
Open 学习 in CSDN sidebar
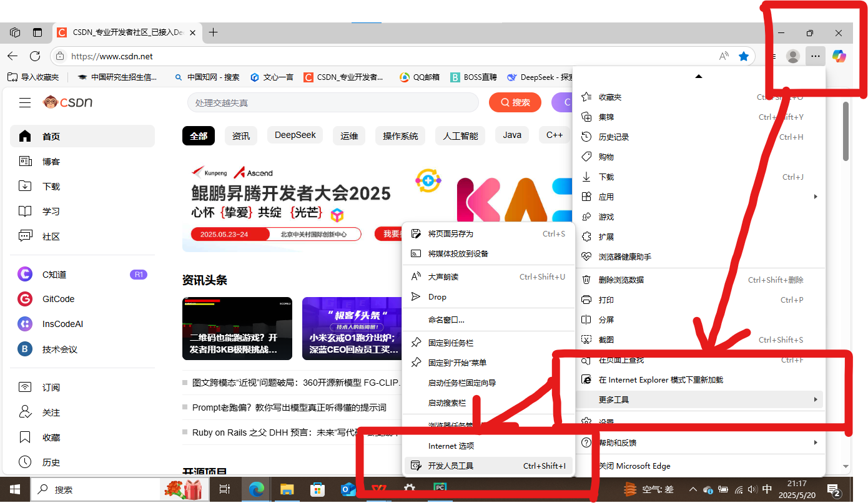click(x=82, y=212)
